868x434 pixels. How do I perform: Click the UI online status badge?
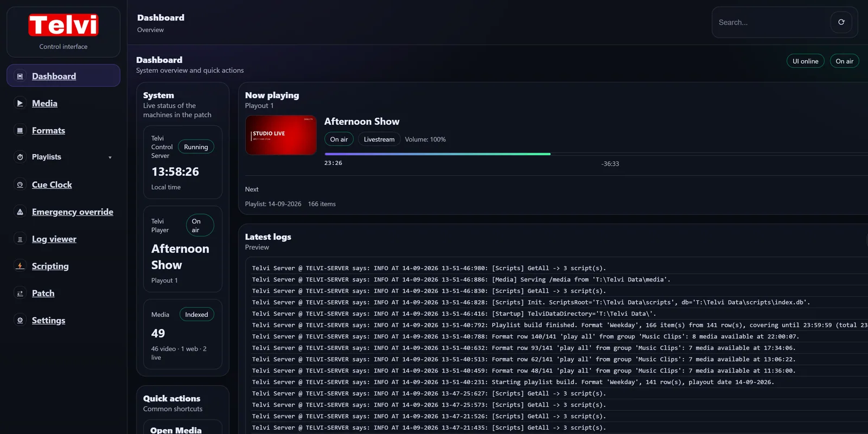click(806, 61)
